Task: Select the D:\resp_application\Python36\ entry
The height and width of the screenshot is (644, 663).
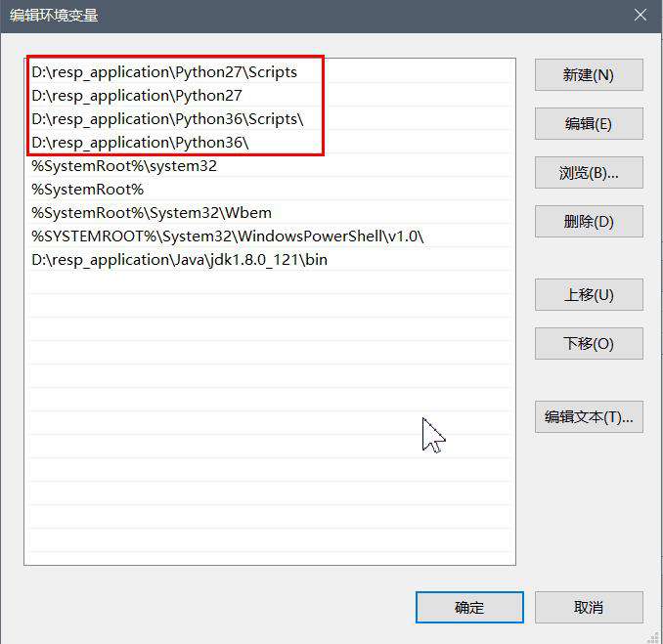Action: 270,143
